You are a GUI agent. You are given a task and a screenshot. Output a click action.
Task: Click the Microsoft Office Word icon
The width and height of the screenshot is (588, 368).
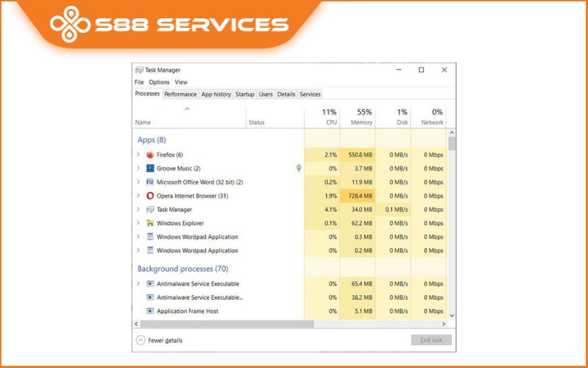click(x=150, y=182)
